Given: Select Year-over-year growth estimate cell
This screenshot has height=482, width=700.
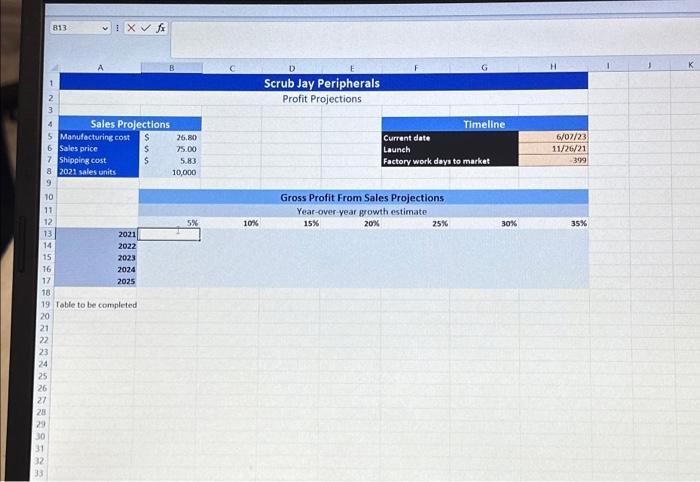Looking at the screenshot, I should coord(363,211).
